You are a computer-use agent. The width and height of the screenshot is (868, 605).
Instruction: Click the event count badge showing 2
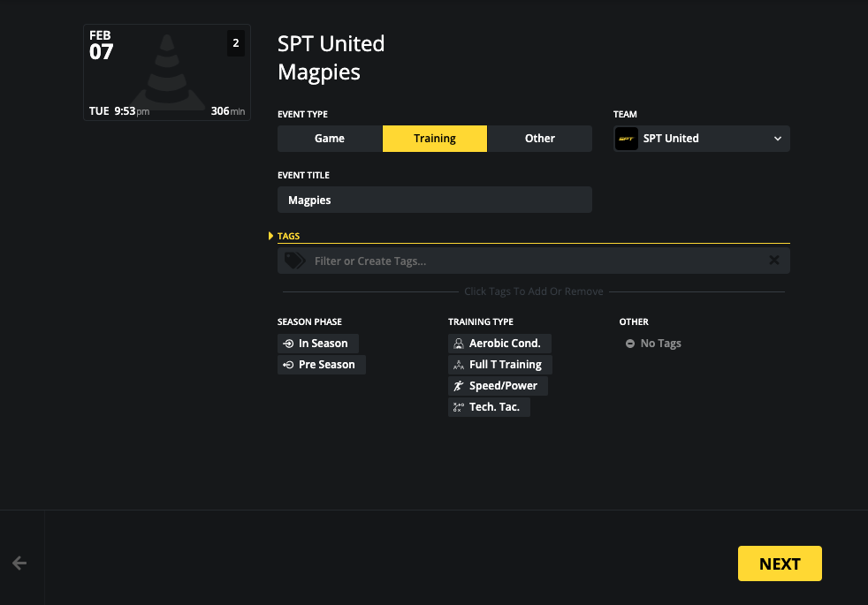tap(233, 42)
